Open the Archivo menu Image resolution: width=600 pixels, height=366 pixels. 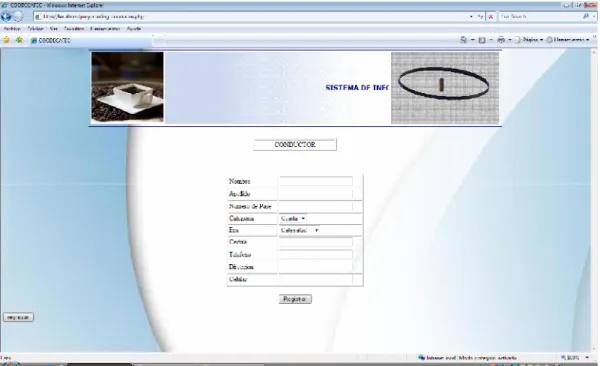coord(12,29)
